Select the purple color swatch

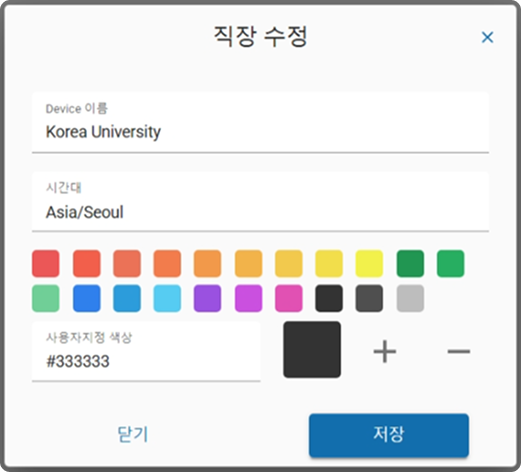pyautogui.click(x=207, y=298)
